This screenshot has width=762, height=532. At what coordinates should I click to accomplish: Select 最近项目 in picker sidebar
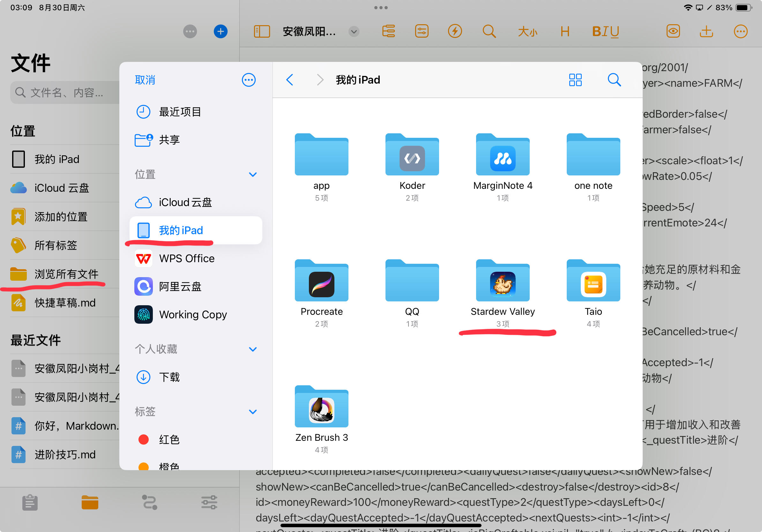(196, 112)
